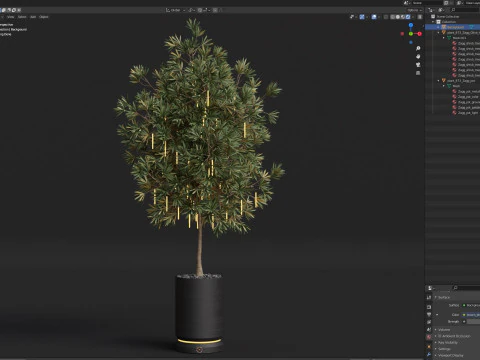Image resolution: width=480 pixels, height=360 pixels.
Task: Select the highlighted Background object row
Action: pyautogui.click(x=453, y=27)
